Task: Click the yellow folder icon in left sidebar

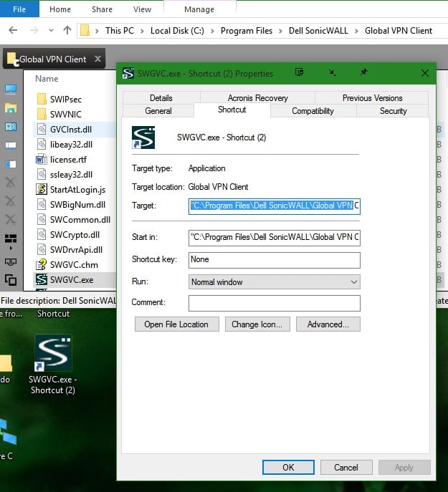Action: click(x=11, y=108)
